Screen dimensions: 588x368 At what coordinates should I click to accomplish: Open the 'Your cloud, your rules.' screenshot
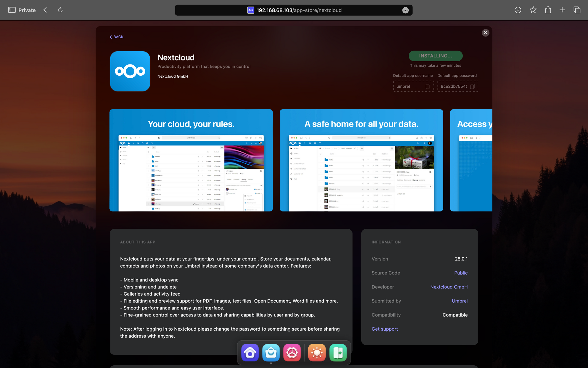pyautogui.click(x=191, y=160)
